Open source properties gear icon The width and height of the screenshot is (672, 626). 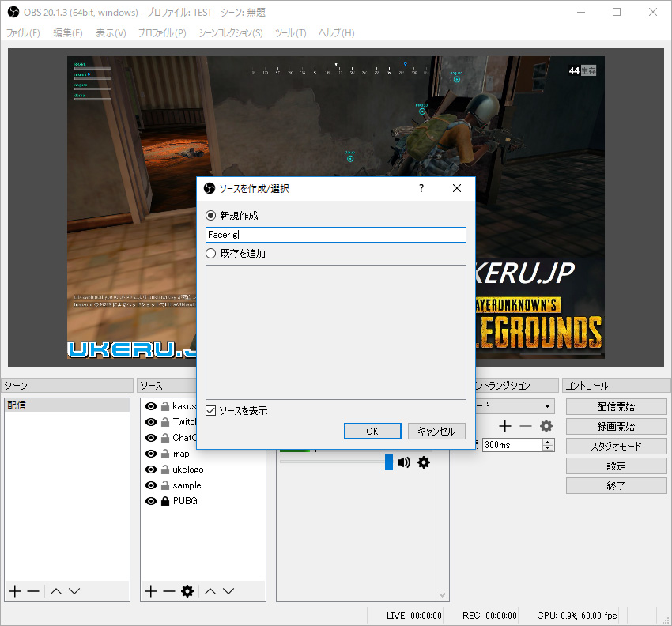point(187,591)
